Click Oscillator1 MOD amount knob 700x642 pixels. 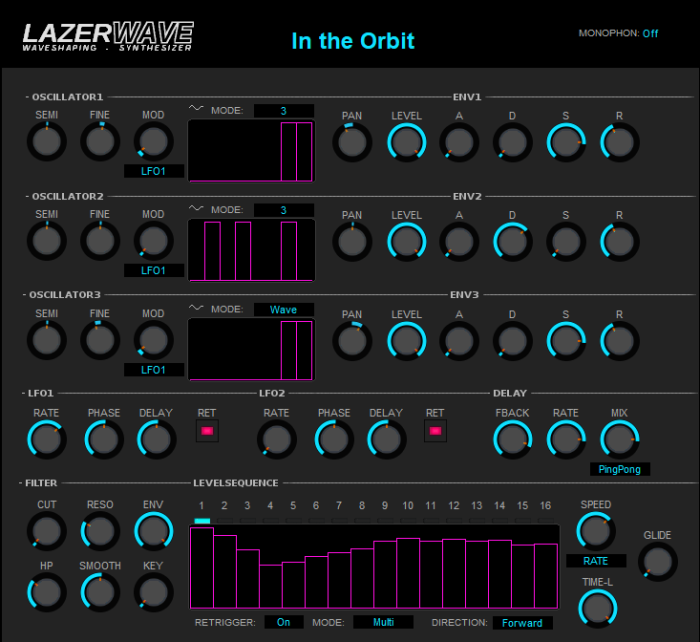tap(154, 142)
